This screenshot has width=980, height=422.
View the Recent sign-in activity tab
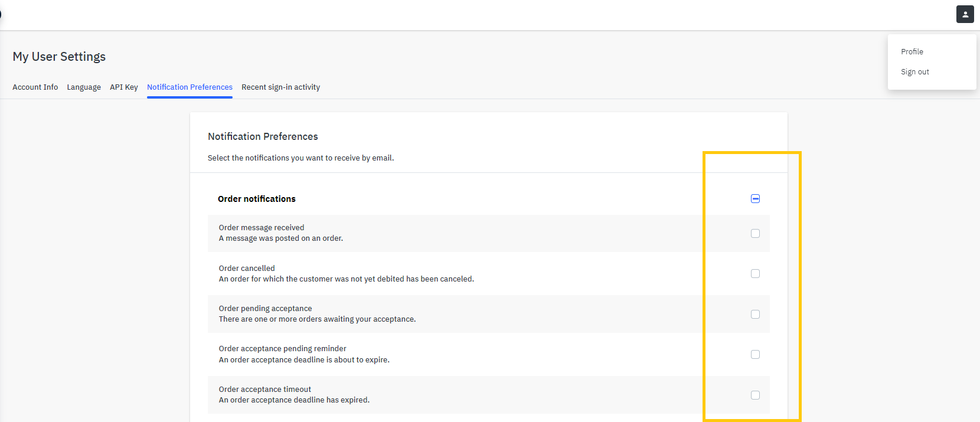(280, 87)
